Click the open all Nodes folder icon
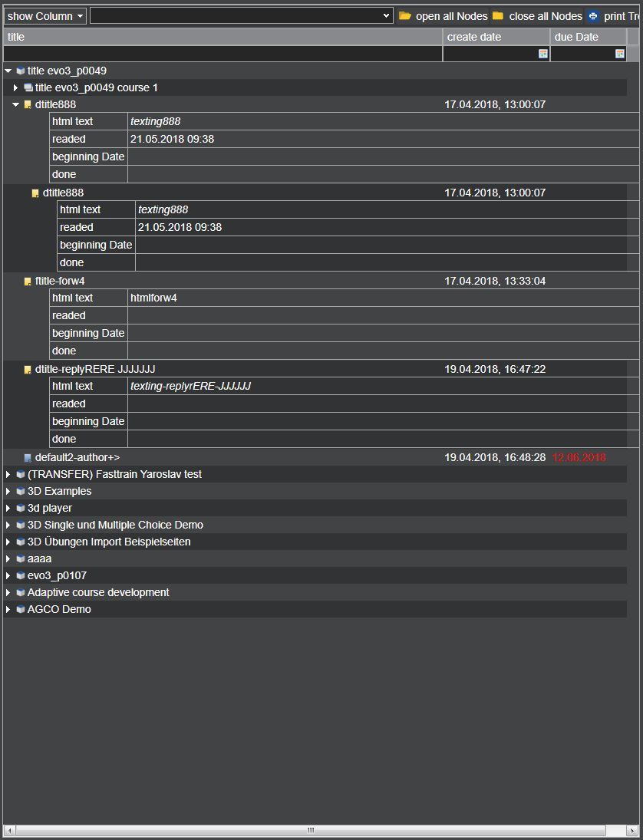643x840 pixels. pos(405,16)
